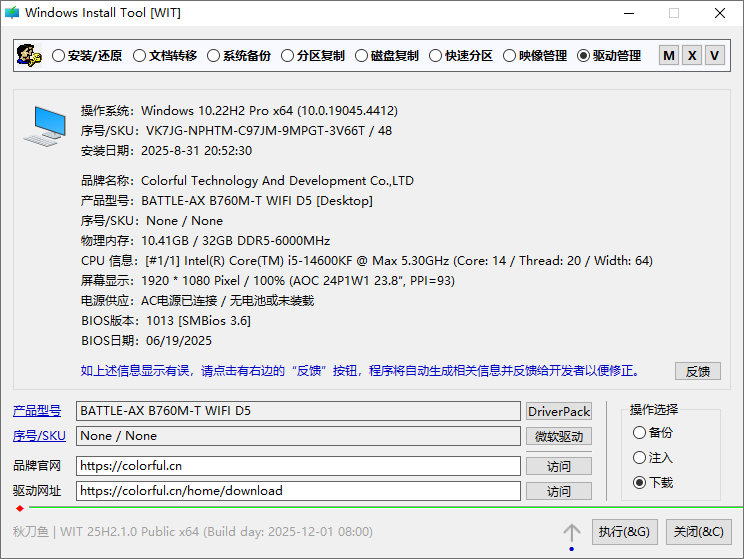The width and height of the screenshot is (744, 559).
Task: Click the computer monitor icon
Action: pos(45,126)
